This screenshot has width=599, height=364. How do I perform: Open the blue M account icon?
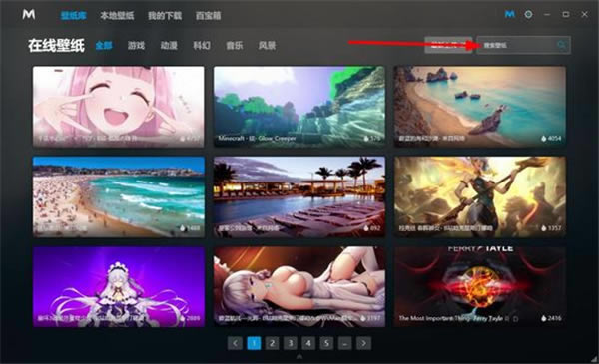(509, 15)
